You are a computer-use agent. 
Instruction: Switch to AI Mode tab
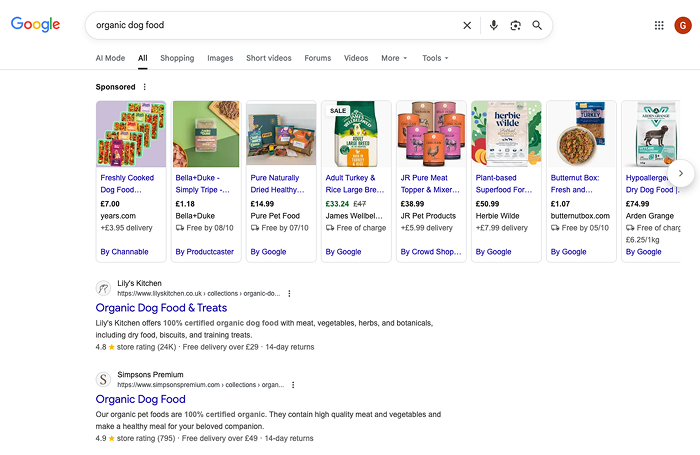tap(110, 58)
